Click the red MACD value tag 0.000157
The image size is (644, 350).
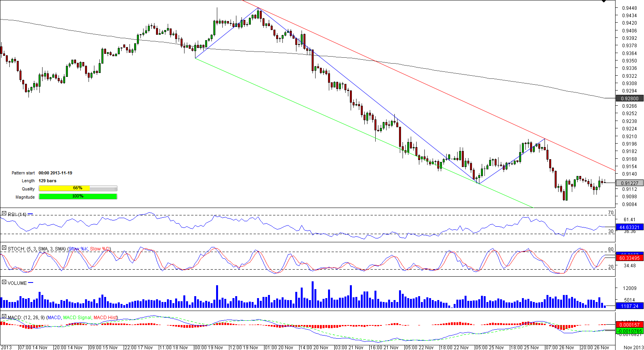(x=629, y=325)
